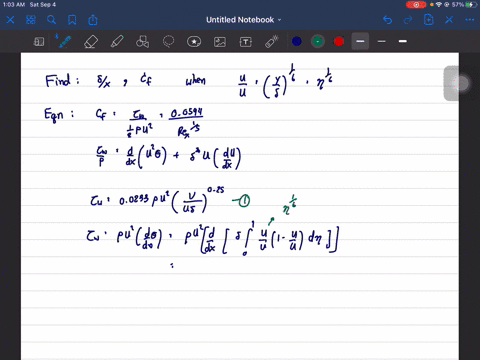
Task: Undo the last stroke
Action: [388, 20]
